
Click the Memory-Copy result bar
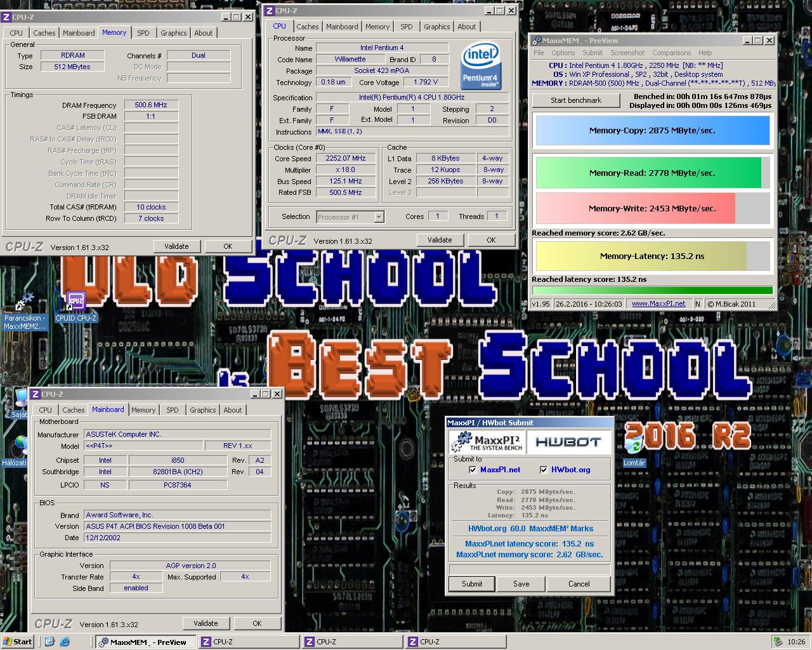653,131
